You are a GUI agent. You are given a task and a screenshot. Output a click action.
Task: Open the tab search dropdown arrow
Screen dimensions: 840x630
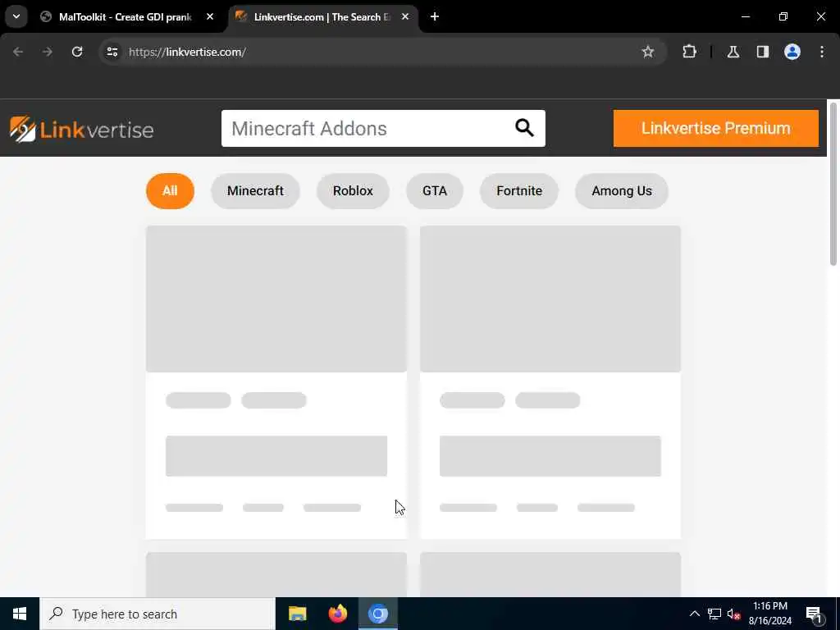16,16
